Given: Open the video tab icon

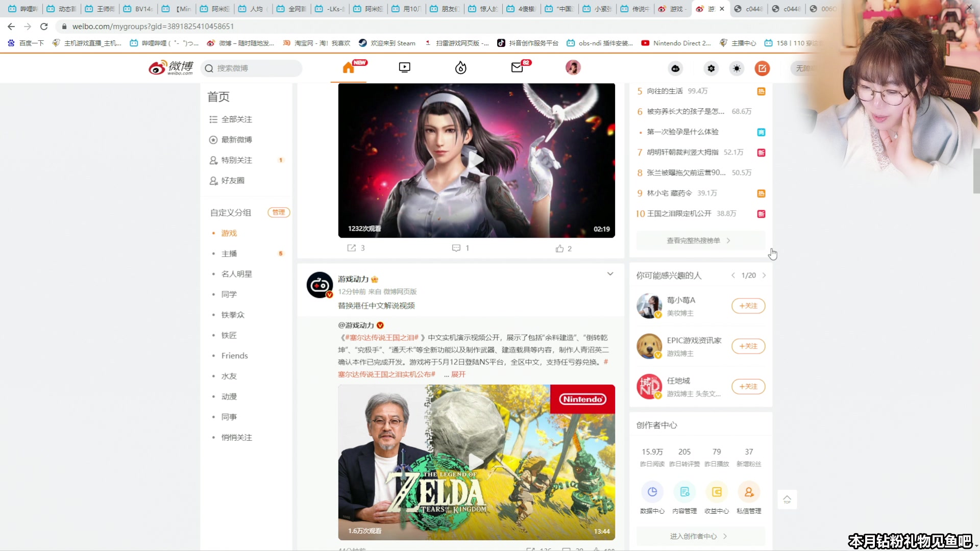Looking at the screenshot, I should click(404, 67).
